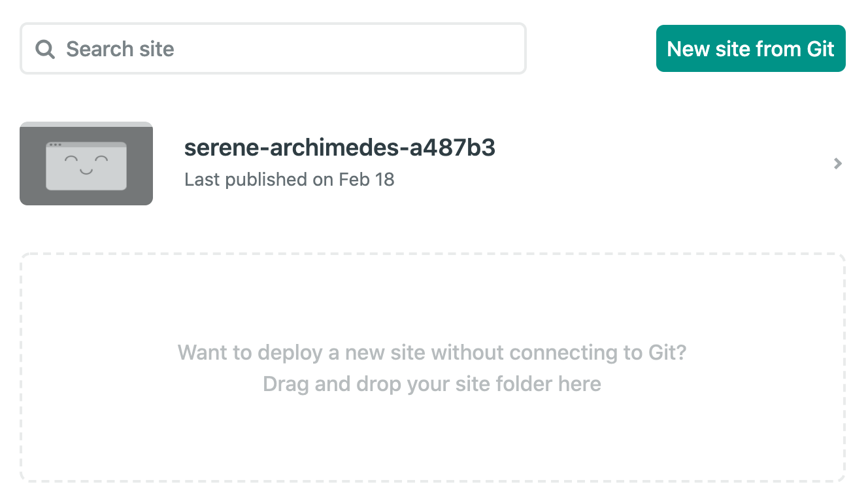Click the search icon inside the search bar

tap(44, 48)
